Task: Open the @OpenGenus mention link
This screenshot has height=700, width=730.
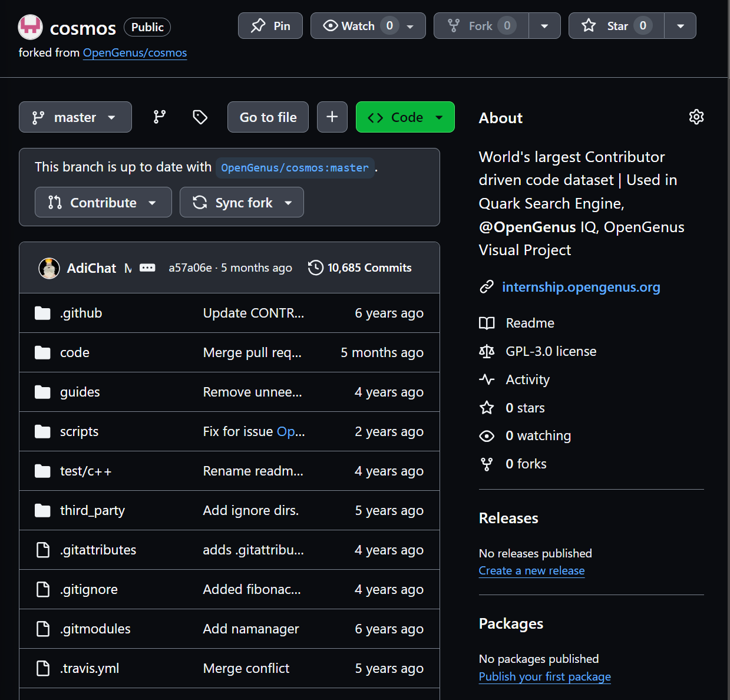Action: click(x=527, y=227)
